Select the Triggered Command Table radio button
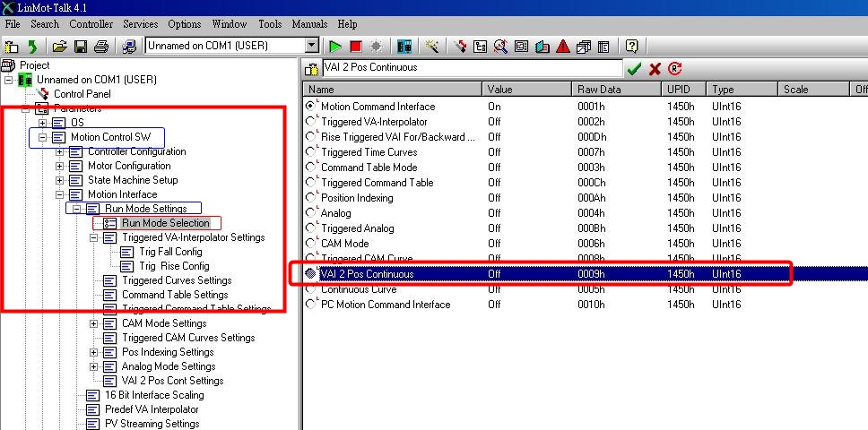The image size is (868, 430). [x=310, y=182]
